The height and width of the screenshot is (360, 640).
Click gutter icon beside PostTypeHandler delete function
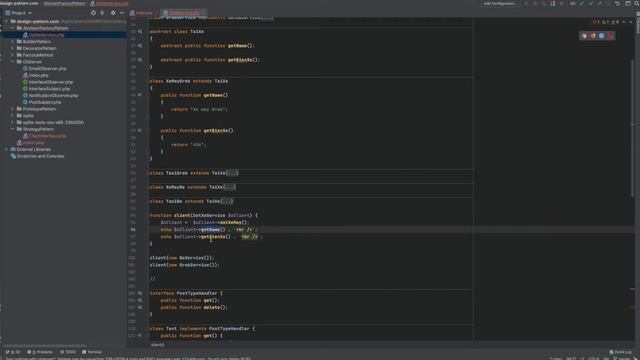(x=140, y=307)
